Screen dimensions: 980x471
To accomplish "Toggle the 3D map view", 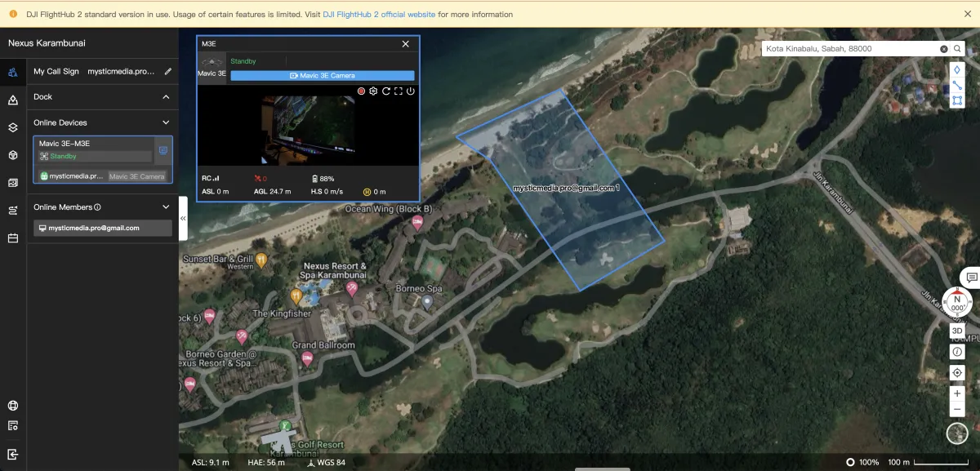I will click(x=957, y=331).
